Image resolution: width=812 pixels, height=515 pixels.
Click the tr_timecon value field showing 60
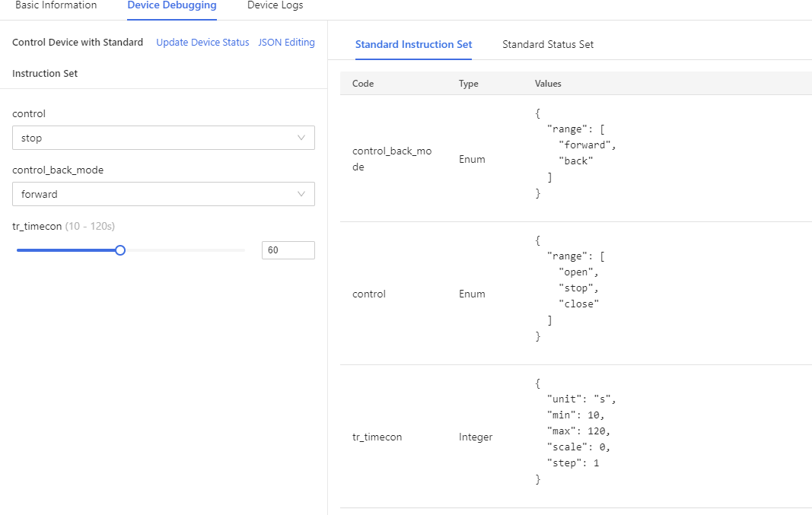[288, 250]
